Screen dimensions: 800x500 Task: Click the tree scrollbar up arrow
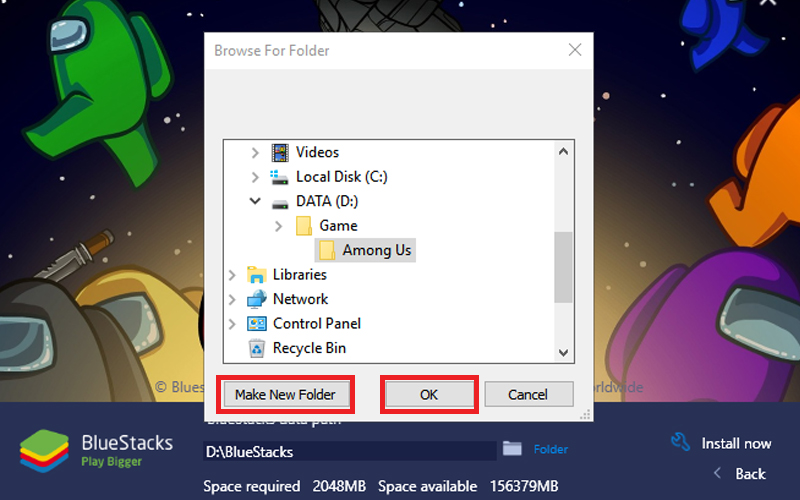[x=563, y=152]
